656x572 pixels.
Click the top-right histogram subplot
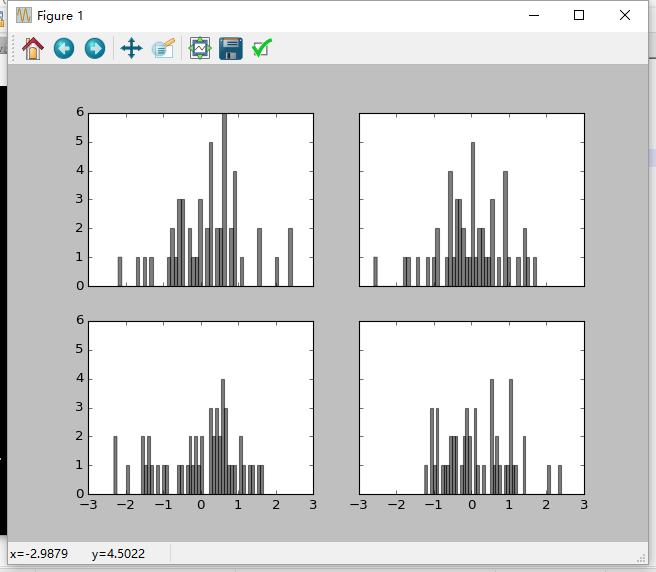pos(472,200)
